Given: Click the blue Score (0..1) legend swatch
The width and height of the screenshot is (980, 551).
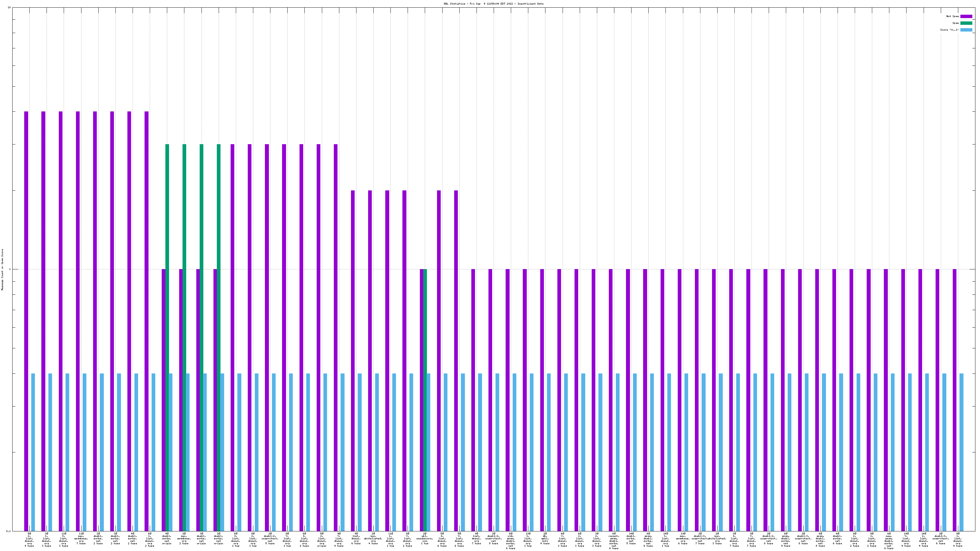Looking at the screenshot, I should coord(966,30).
